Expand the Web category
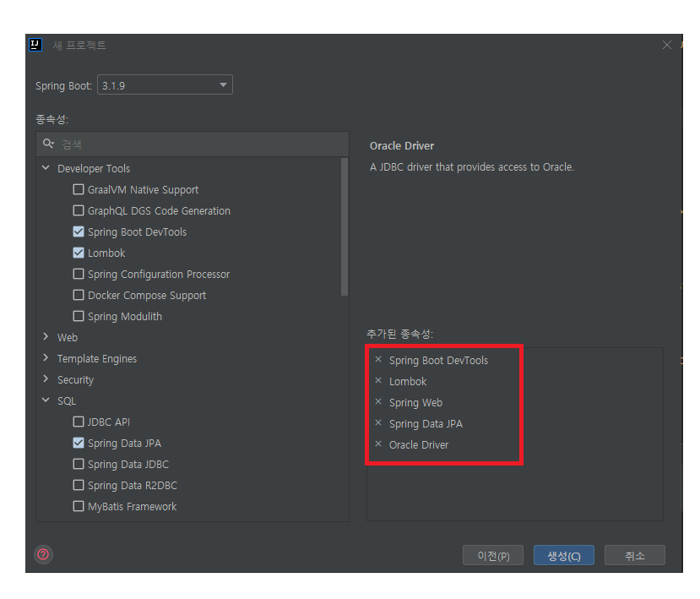700x599 pixels. tap(46, 337)
